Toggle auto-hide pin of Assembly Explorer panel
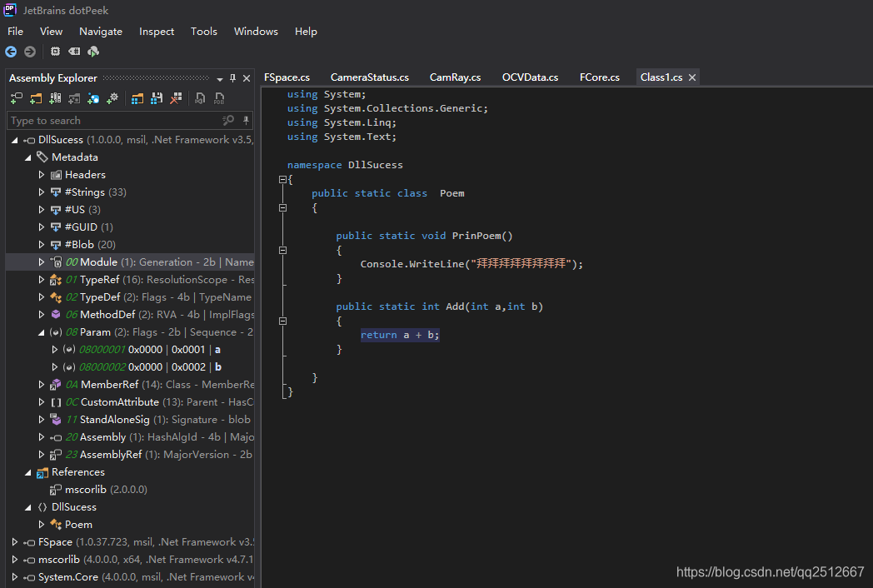873x588 pixels. [x=232, y=78]
